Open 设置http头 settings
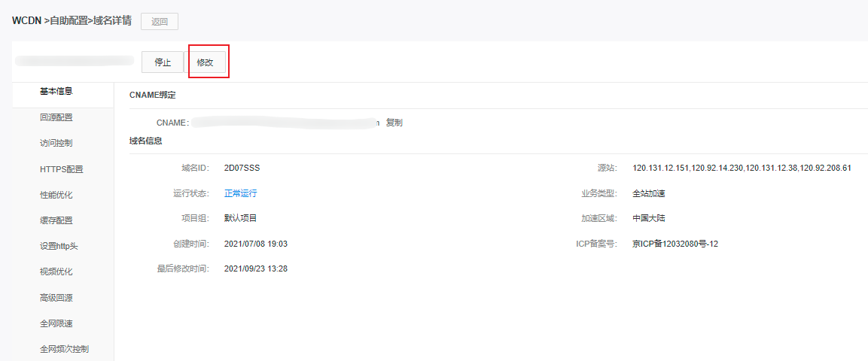 click(x=59, y=246)
